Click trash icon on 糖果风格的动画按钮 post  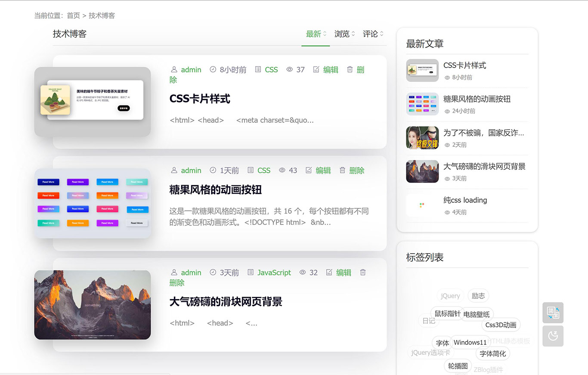click(343, 170)
